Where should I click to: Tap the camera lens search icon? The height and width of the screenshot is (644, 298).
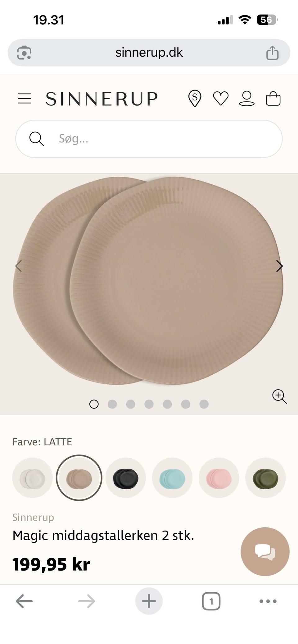point(24,53)
